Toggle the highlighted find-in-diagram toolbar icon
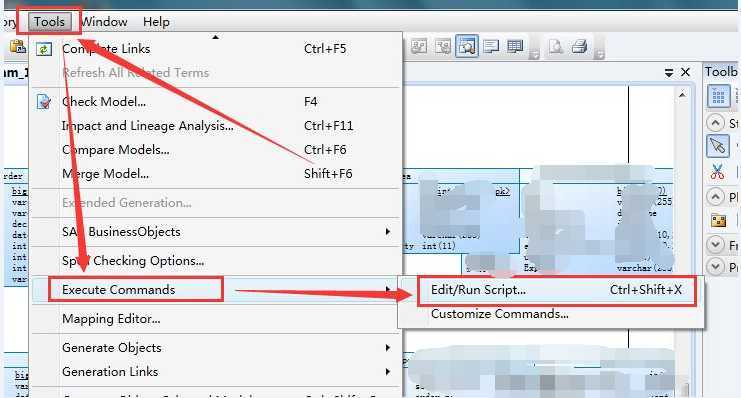Image resolution: width=741 pixels, height=398 pixels. 467,46
